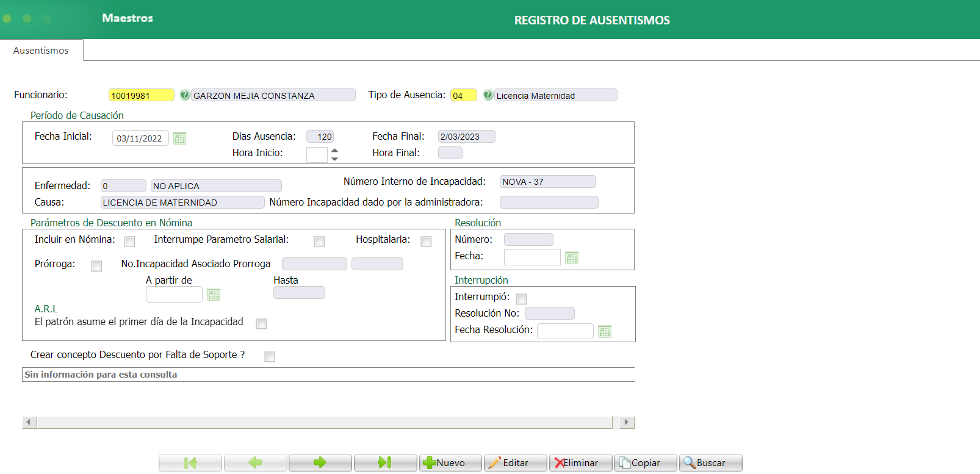Toggle the Prórroga checkbox
This screenshot has width=980, height=474.
[x=96, y=266]
